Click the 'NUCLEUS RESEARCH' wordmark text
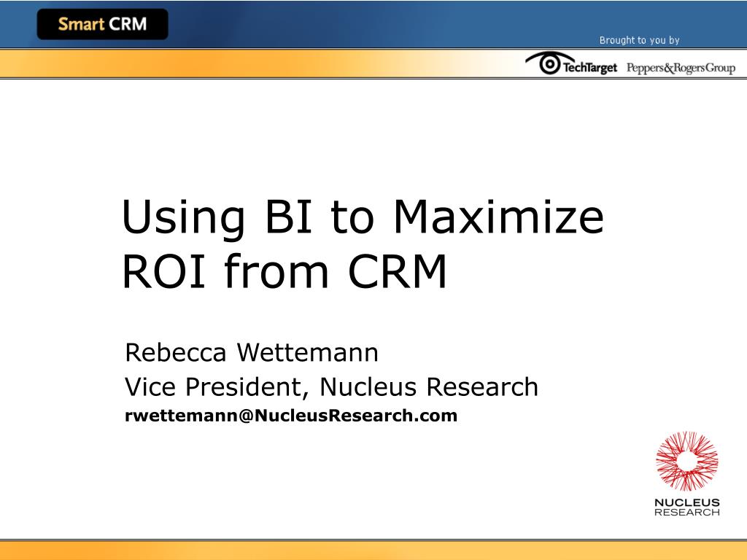747x560 pixels. pyautogui.click(x=687, y=507)
